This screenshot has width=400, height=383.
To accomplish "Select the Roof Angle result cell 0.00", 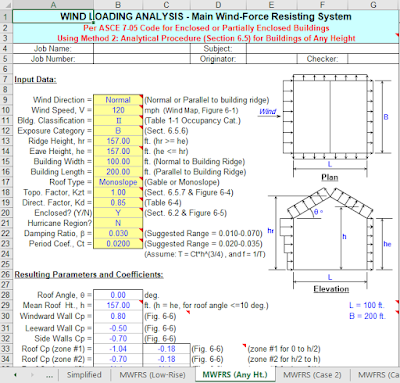I will pyautogui.click(x=118, y=295).
